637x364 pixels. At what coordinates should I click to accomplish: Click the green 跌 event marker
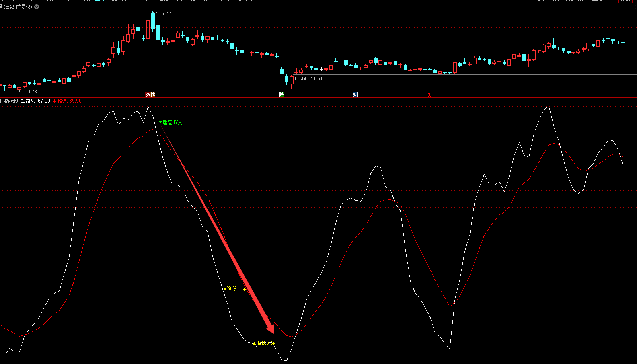(x=282, y=95)
